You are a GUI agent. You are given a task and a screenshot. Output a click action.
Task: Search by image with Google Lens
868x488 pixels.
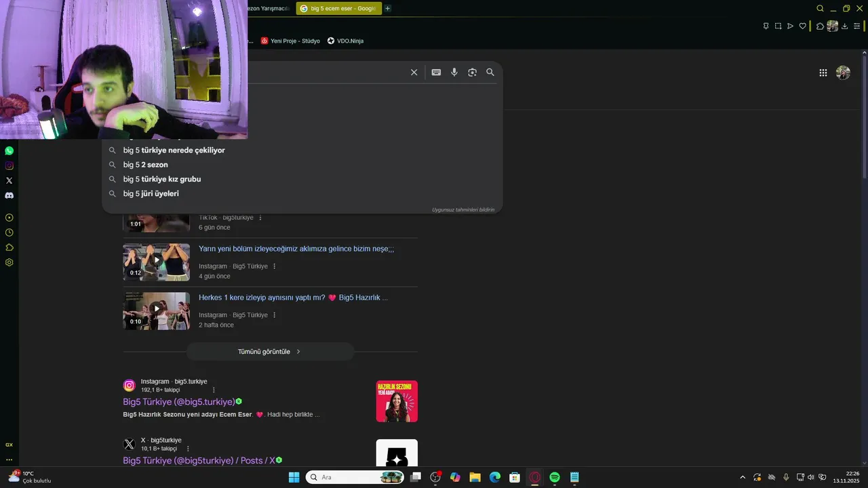click(472, 73)
